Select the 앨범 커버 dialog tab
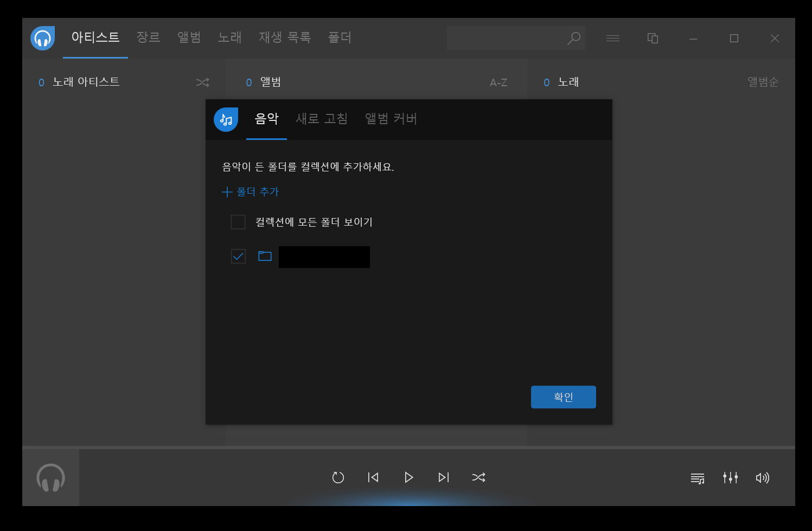Viewport: 812px width, 531px height. (x=391, y=119)
